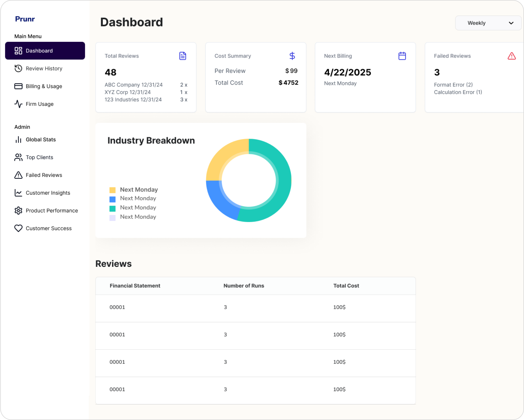Open Review History via the clock icon
This screenshot has height=420, width=524.
18,69
